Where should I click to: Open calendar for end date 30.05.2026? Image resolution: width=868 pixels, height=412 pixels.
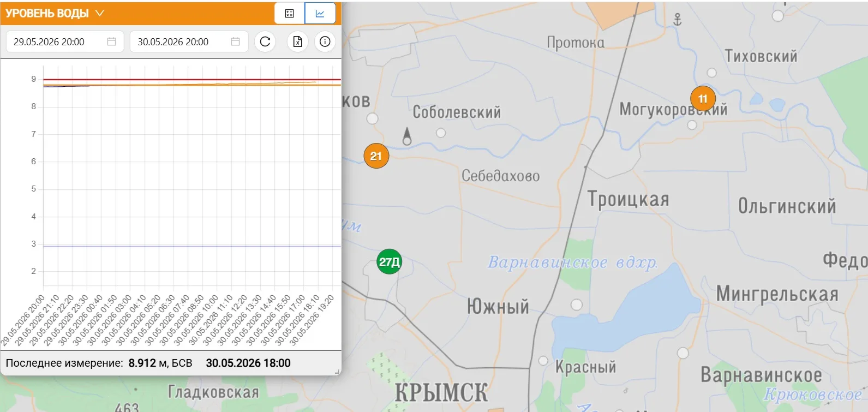tap(235, 41)
